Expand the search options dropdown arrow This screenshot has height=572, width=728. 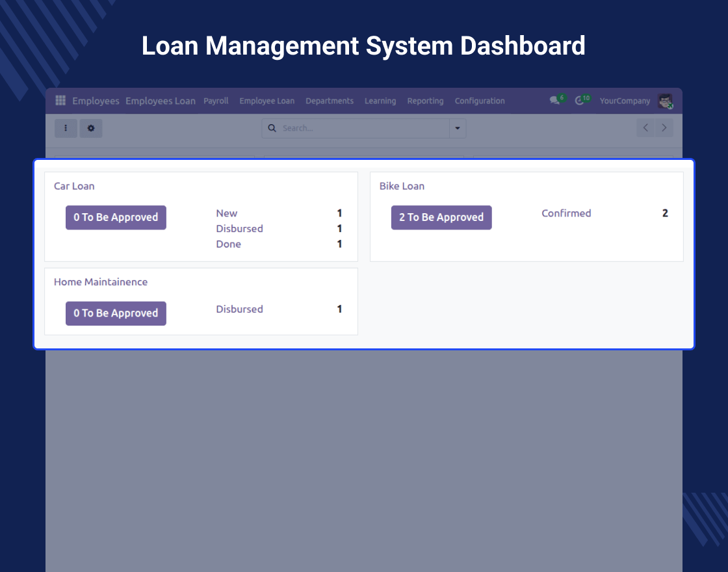458,128
